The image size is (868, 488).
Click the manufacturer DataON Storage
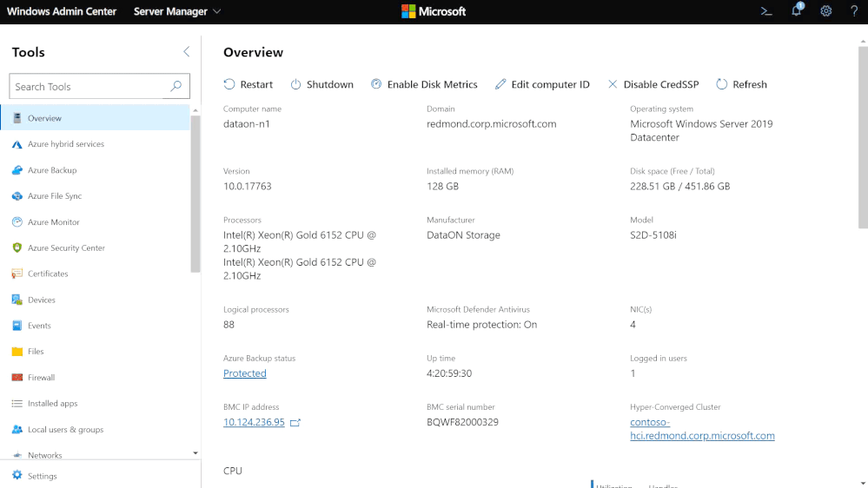coord(463,235)
